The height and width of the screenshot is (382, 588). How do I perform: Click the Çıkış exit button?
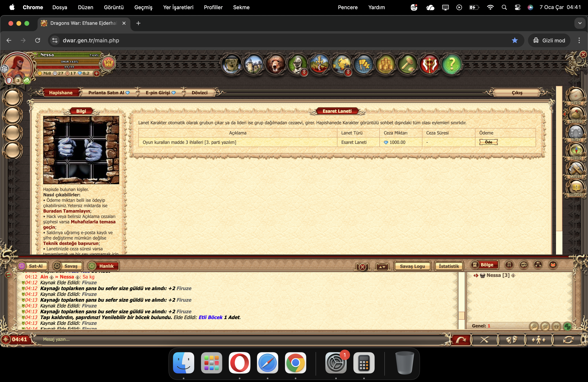517,93
